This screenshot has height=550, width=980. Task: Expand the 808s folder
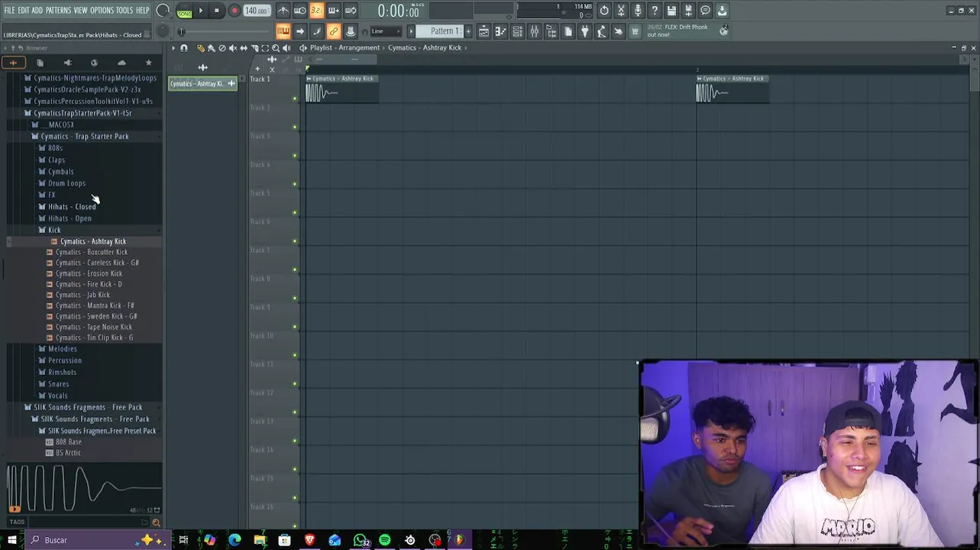55,148
